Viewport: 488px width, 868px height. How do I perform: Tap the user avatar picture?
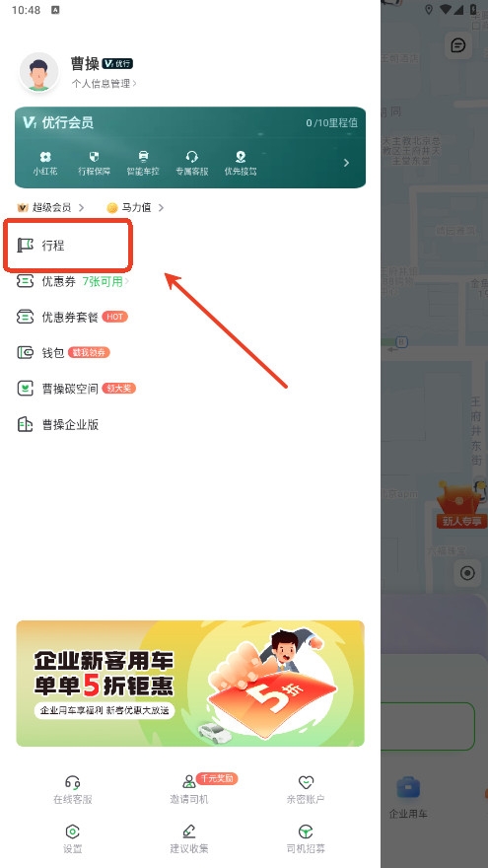coord(38,73)
